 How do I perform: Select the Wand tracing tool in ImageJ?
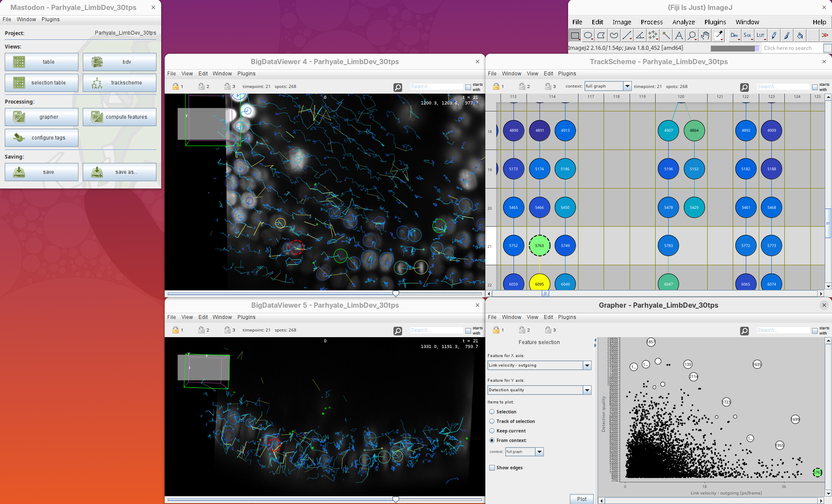click(666, 36)
